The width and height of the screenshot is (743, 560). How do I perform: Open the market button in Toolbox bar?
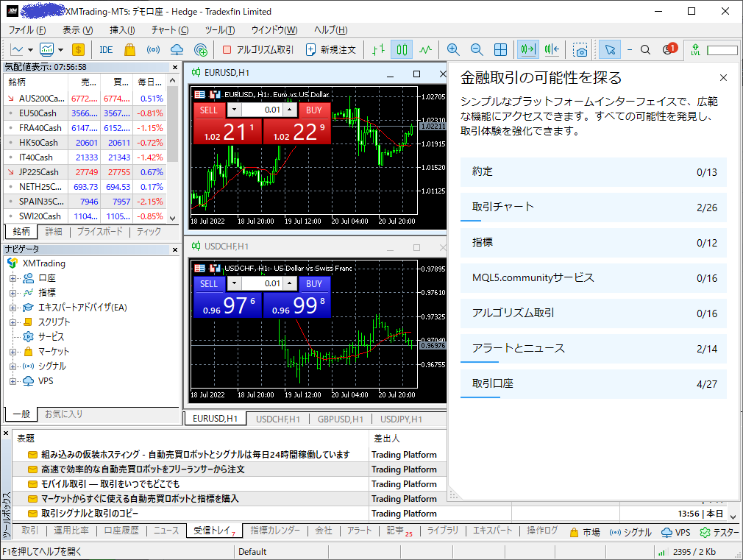pyautogui.click(x=584, y=533)
